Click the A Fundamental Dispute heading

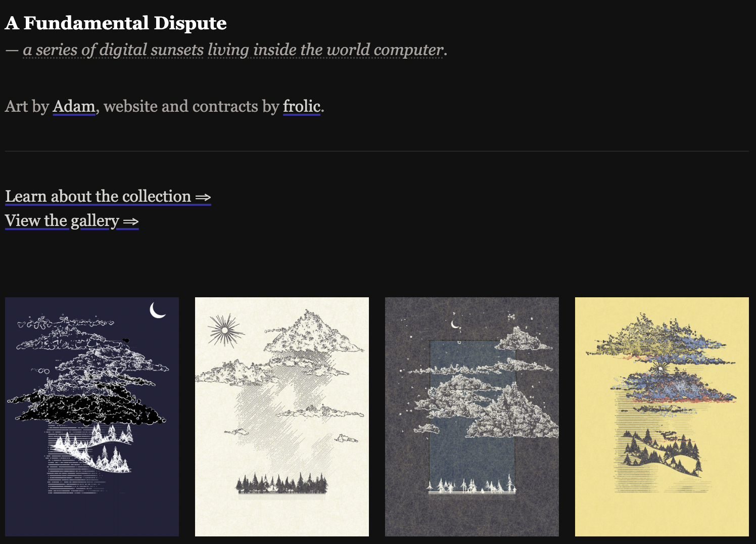(116, 23)
